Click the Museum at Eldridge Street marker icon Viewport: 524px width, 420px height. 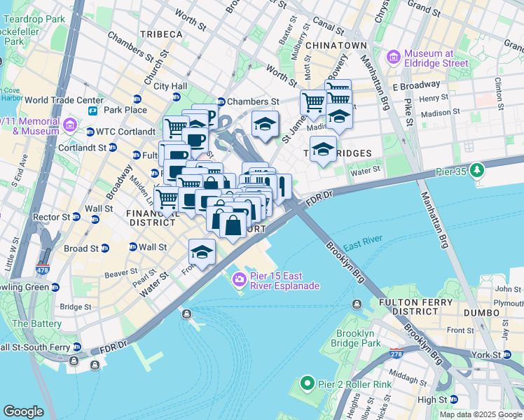[394, 57]
